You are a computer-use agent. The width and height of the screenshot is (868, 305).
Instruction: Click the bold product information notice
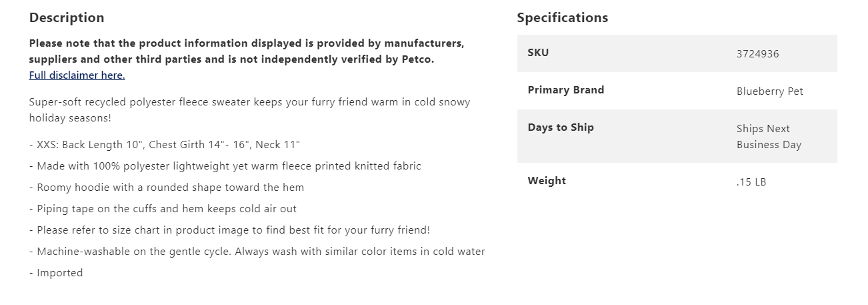(247, 51)
